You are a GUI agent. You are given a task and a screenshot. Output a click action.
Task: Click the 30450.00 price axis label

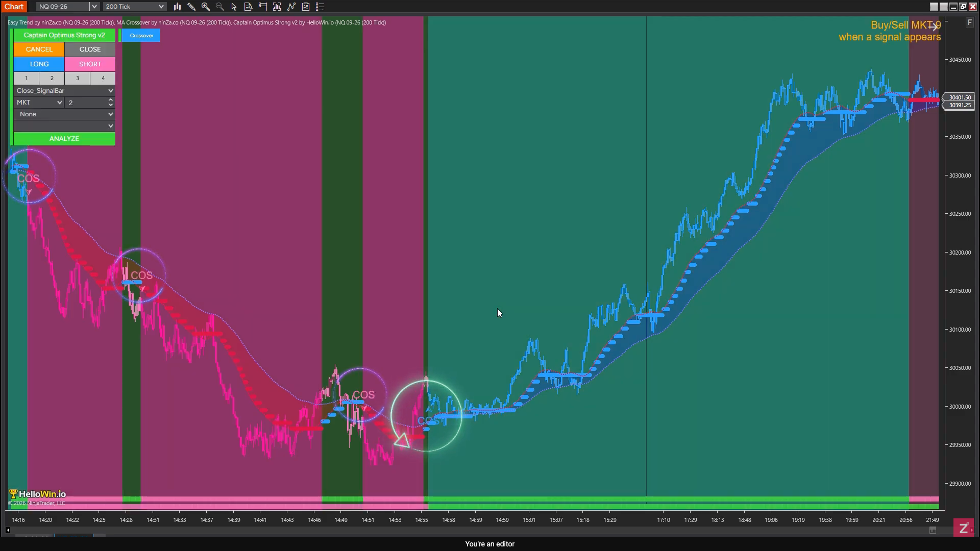coord(960,60)
